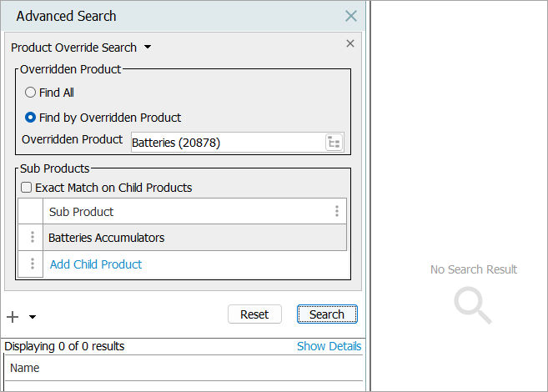Expand the dropdown arrow beside the plus icon

[x=33, y=317]
